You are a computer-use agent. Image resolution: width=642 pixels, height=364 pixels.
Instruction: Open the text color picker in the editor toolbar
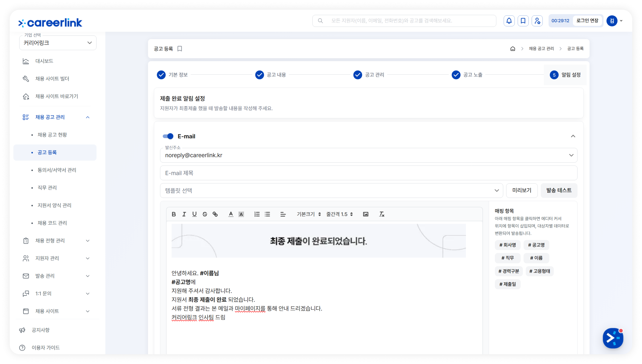[231, 214]
